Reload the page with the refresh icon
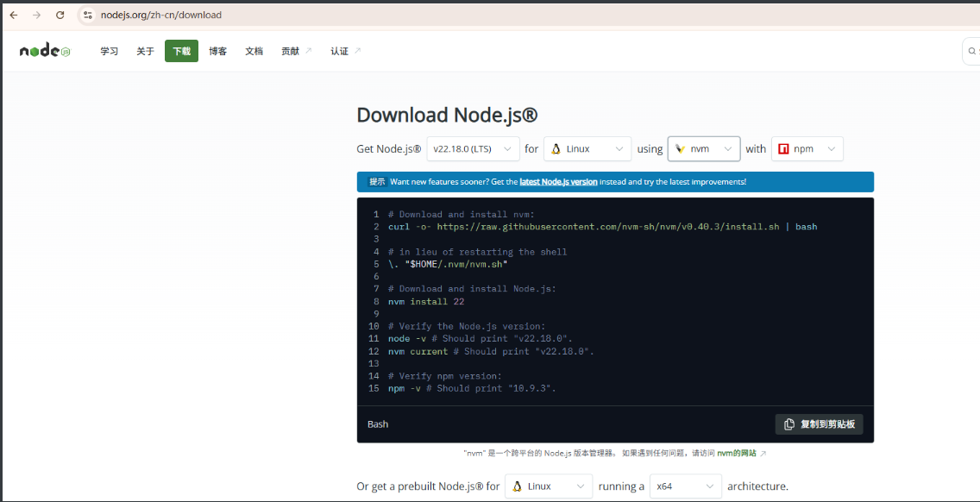 [60, 15]
